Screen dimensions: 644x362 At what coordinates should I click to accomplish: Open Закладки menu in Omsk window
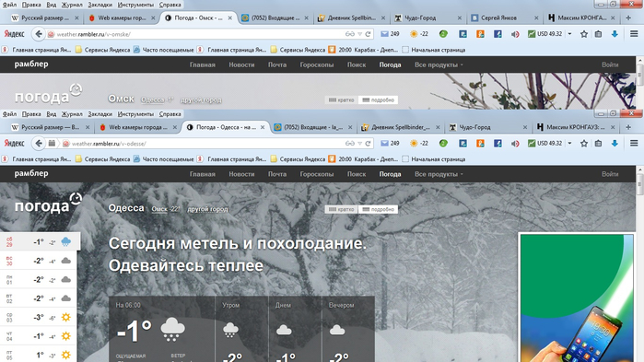coord(100,5)
